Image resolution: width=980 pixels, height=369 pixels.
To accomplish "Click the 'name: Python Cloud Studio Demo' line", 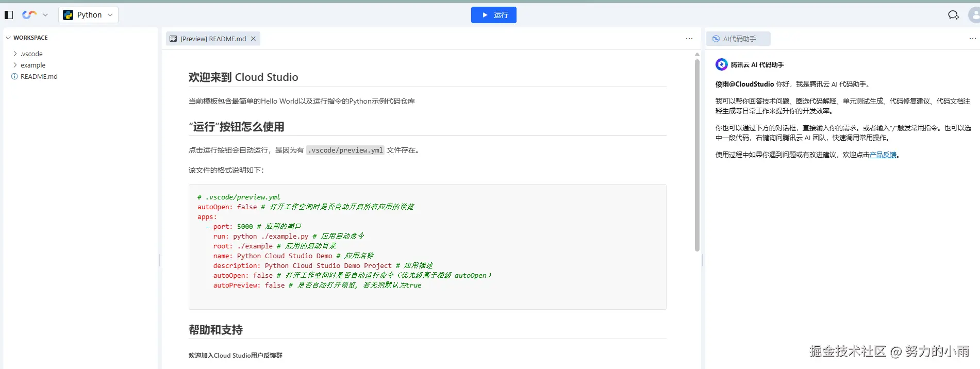I will click(x=293, y=256).
